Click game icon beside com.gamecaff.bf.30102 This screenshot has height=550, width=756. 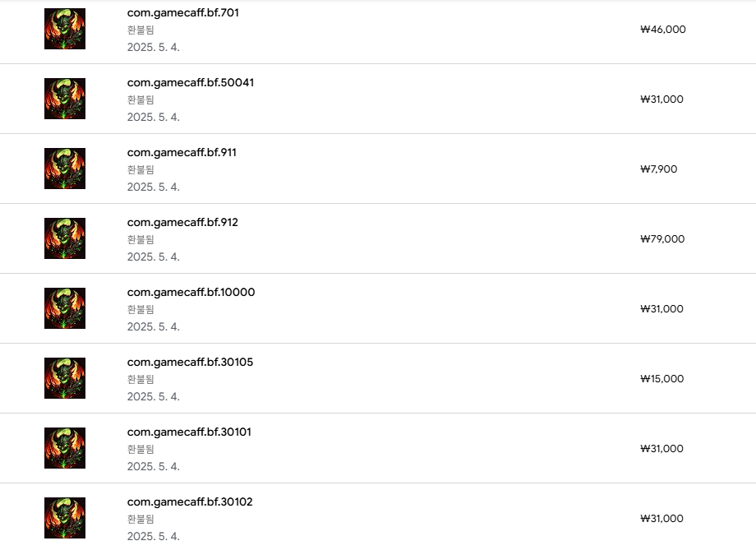[65, 518]
